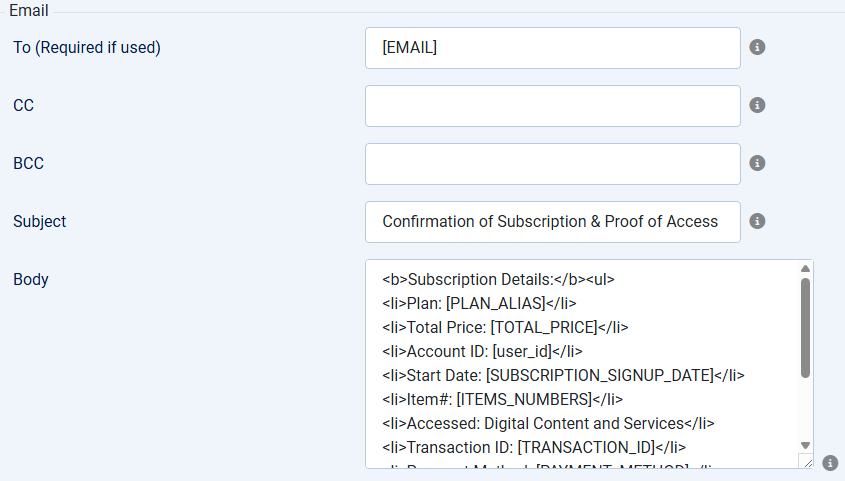This screenshot has height=481, width=845.
Task: Click the info icon beside the BCC field
Action: tap(757, 163)
